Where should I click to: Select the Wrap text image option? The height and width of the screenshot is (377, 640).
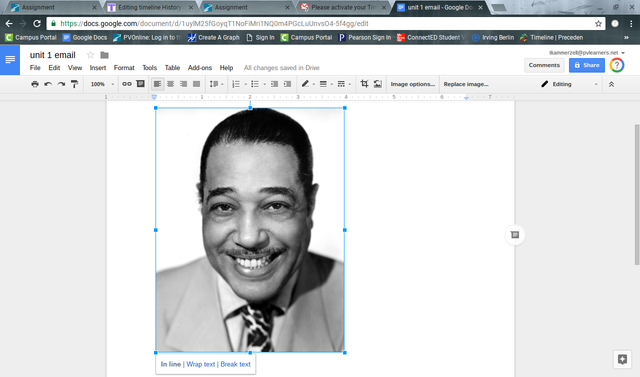tap(200, 364)
